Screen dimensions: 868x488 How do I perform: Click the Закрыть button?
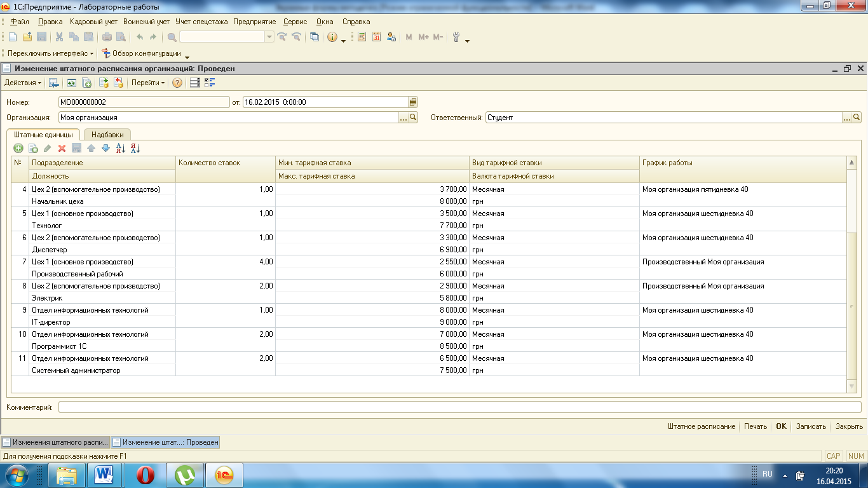[849, 426]
